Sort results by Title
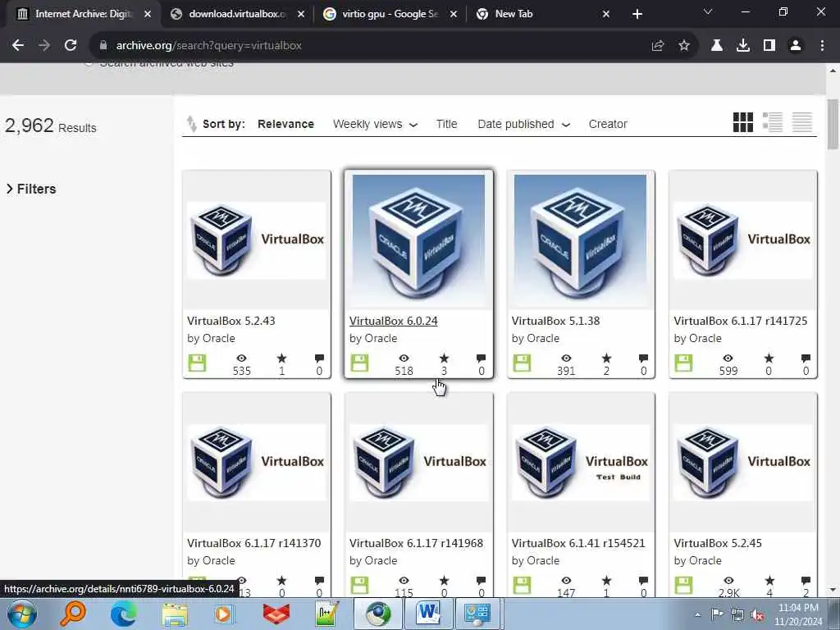Viewport: 840px width, 630px height. (x=446, y=124)
